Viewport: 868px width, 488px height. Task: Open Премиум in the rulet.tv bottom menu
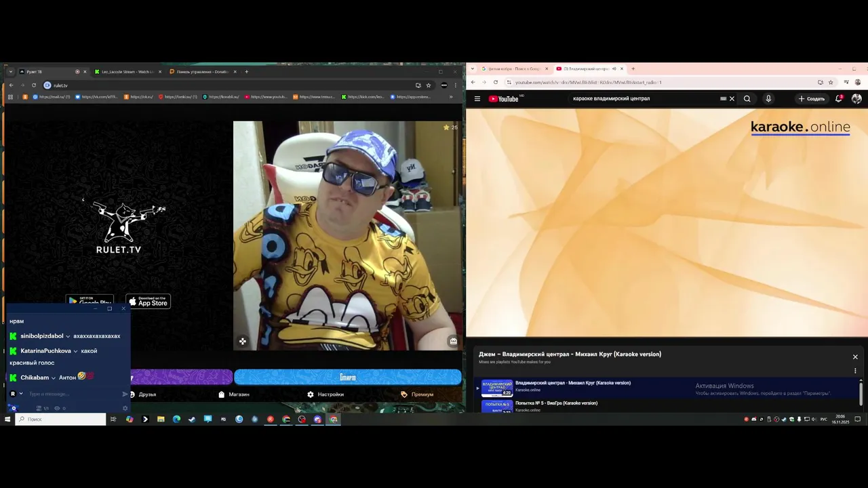point(417,394)
